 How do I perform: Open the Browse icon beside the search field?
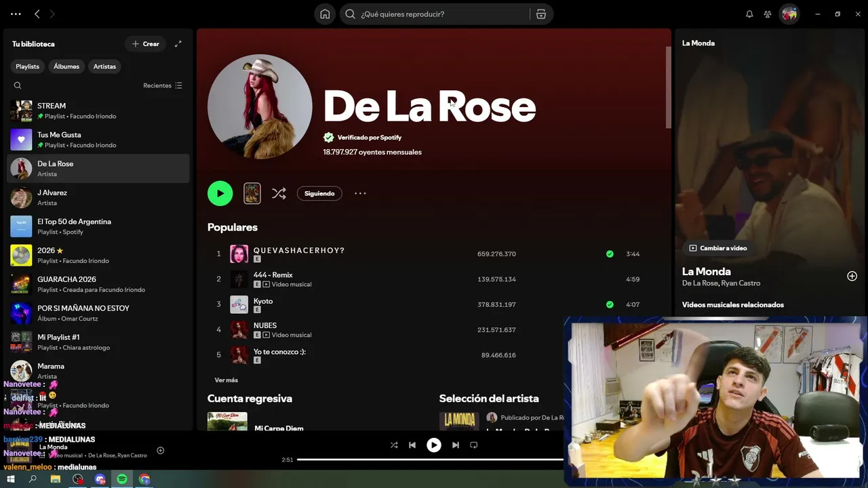point(541,14)
